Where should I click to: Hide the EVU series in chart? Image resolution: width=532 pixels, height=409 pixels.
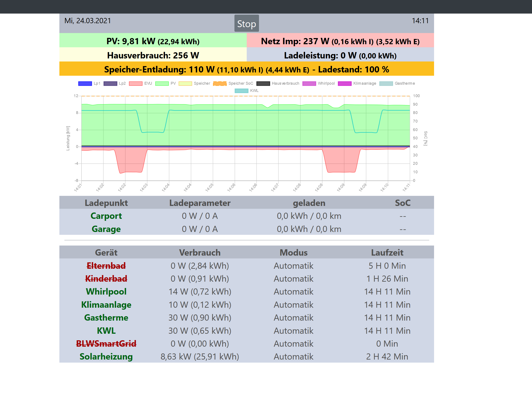pyautogui.click(x=136, y=83)
